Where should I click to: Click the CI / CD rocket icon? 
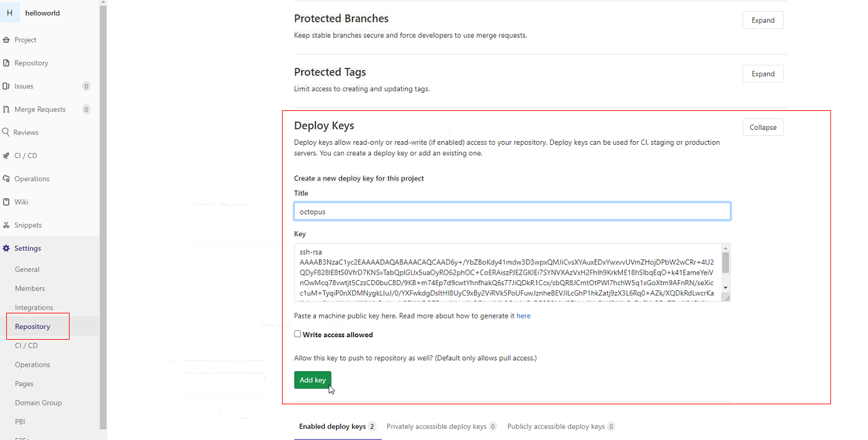[6, 156]
